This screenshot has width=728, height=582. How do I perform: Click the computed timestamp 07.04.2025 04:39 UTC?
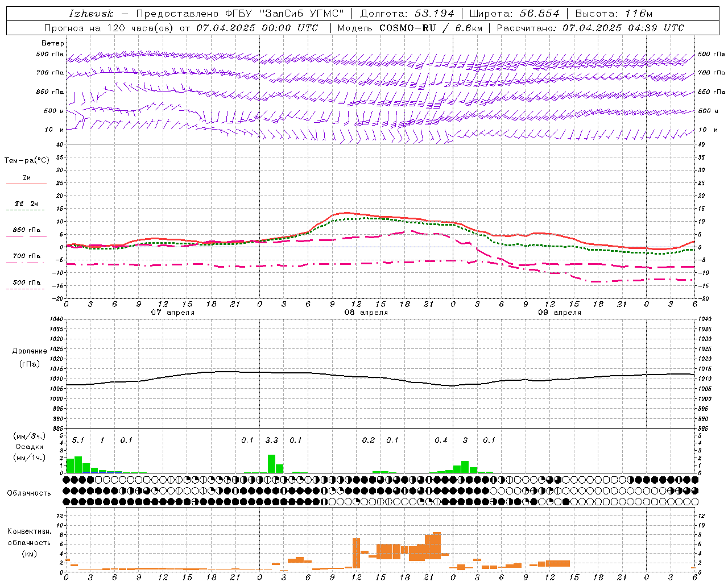(x=623, y=28)
